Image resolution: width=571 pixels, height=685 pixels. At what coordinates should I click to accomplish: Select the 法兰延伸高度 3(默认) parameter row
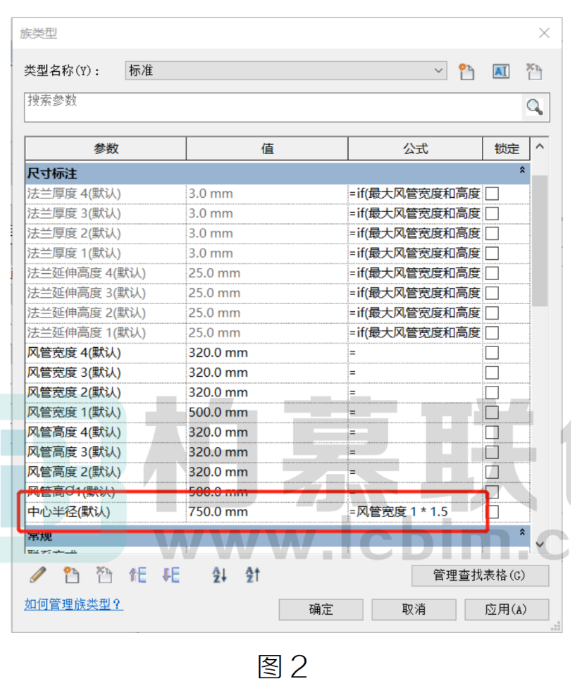pyautogui.click(x=277, y=293)
